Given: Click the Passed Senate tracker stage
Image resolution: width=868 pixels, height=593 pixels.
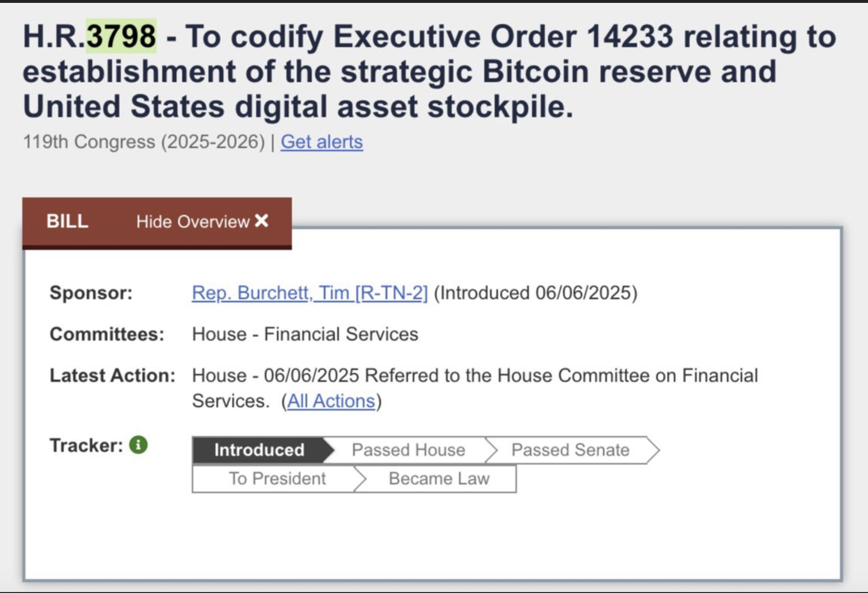Looking at the screenshot, I should [x=570, y=450].
